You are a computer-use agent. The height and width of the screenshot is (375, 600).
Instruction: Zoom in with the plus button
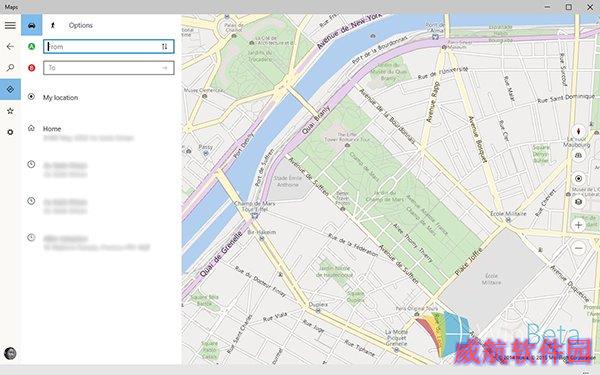coord(579,225)
